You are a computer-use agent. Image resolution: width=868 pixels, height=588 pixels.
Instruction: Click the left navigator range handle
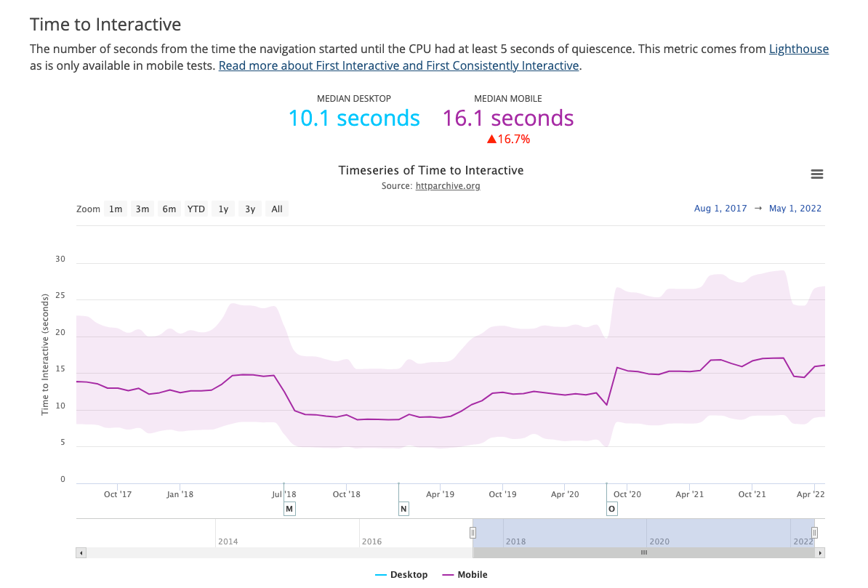[473, 533]
